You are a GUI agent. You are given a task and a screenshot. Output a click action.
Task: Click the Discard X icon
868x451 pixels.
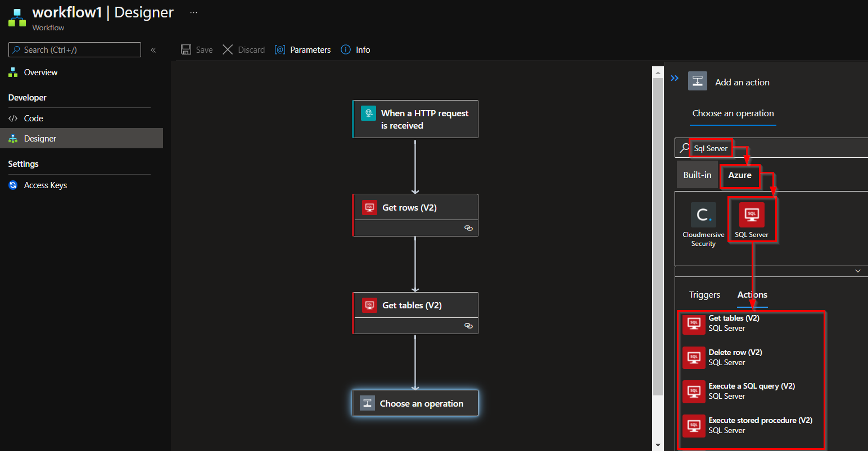click(x=228, y=49)
